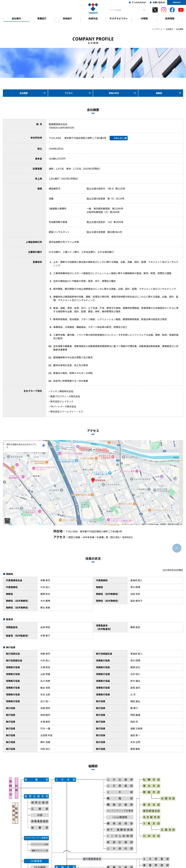Jump to 組織図 section anchor
Image resolution: width=186 pixels, height=868 pixels.
tap(160, 93)
